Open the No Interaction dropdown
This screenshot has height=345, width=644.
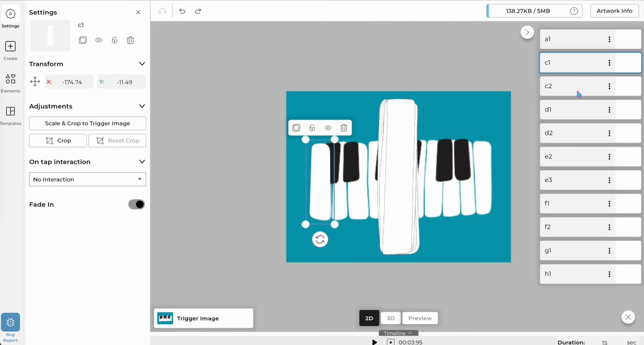(88, 179)
